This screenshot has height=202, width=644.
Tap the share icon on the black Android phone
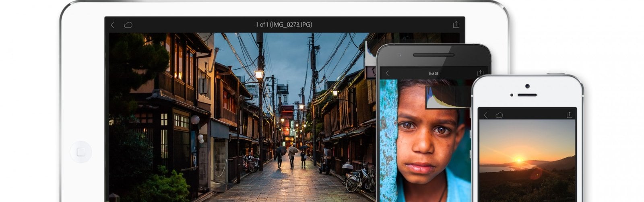(480, 73)
